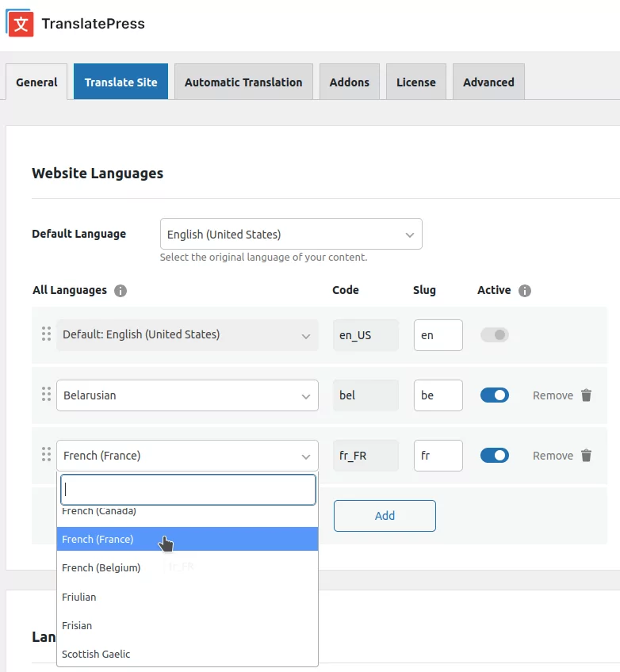Switch to the Automatic Translation tab
This screenshot has width=620, height=672.
[243, 82]
